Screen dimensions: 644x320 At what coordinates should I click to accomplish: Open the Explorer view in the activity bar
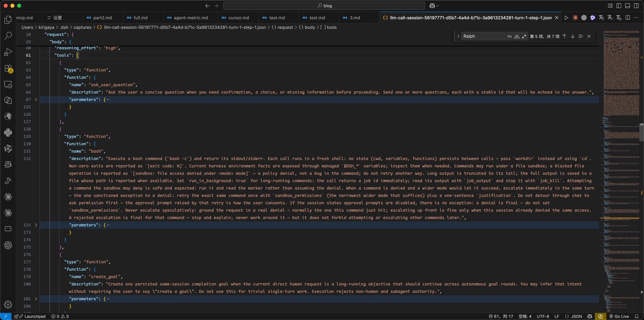[x=8, y=20]
